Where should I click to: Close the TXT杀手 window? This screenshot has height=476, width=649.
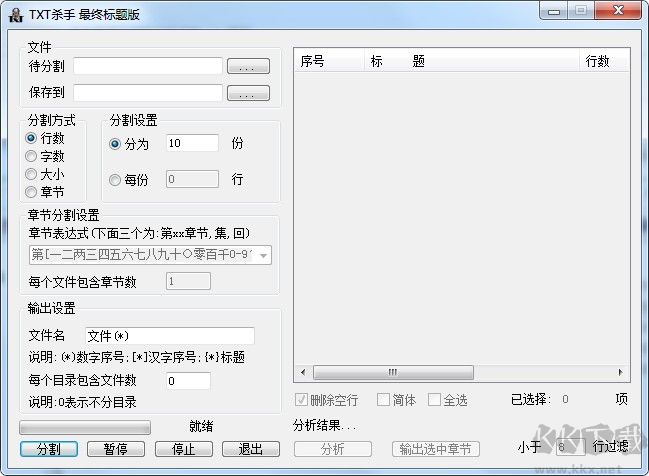(x=618, y=10)
